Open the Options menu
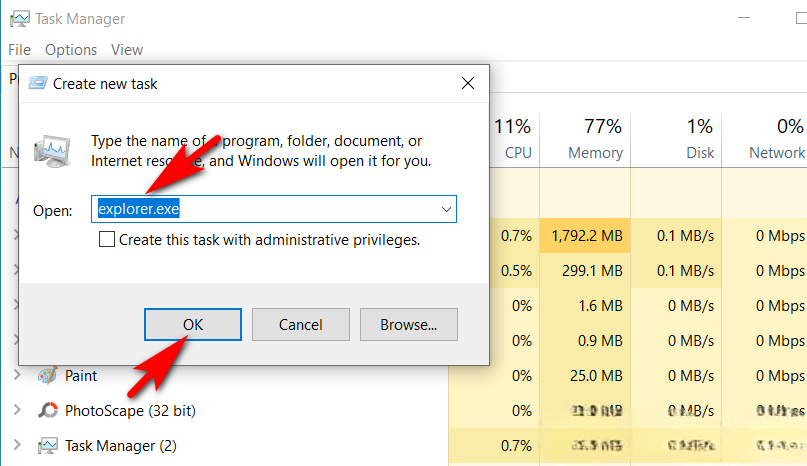The width and height of the screenshot is (807, 466). tap(71, 49)
